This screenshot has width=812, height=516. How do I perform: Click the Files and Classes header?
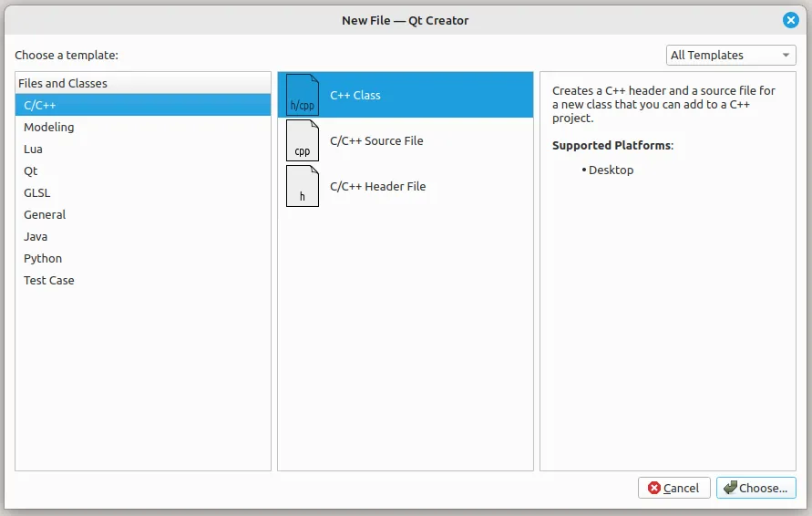click(x=143, y=83)
